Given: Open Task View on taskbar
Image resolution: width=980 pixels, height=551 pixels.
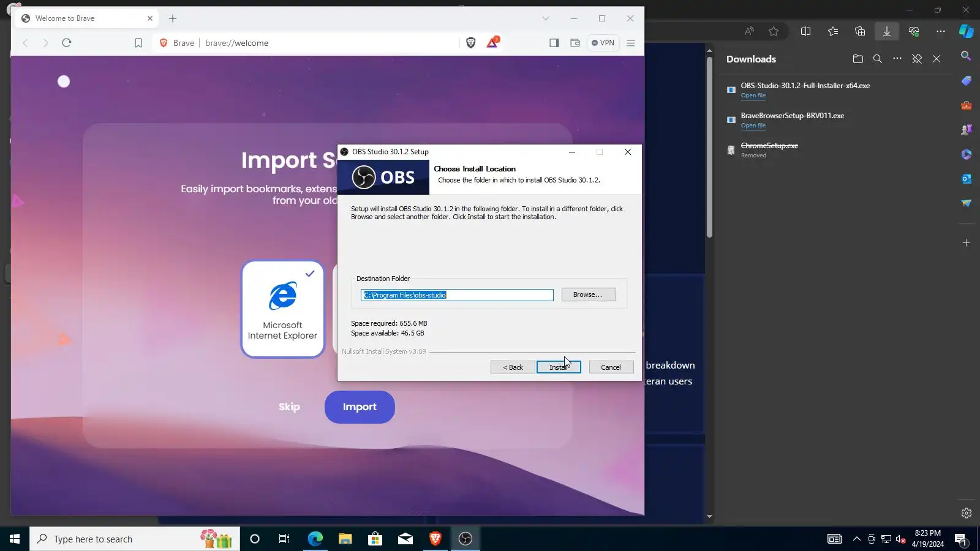Looking at the screenshot, I should tap(284, 539).
